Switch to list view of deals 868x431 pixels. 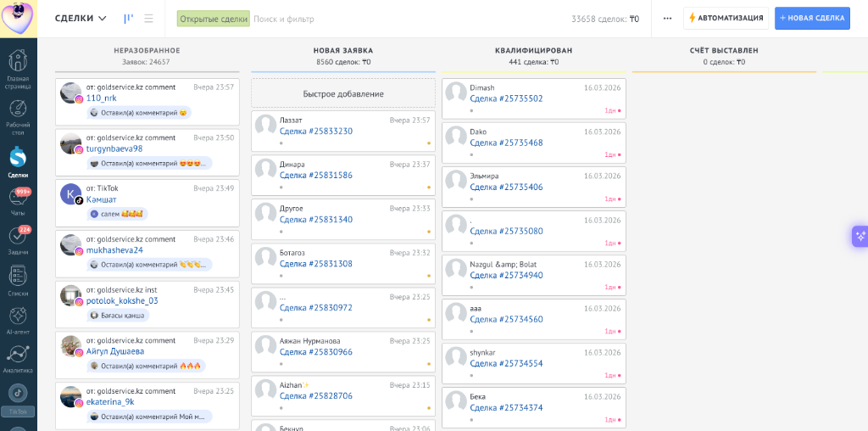149,19
